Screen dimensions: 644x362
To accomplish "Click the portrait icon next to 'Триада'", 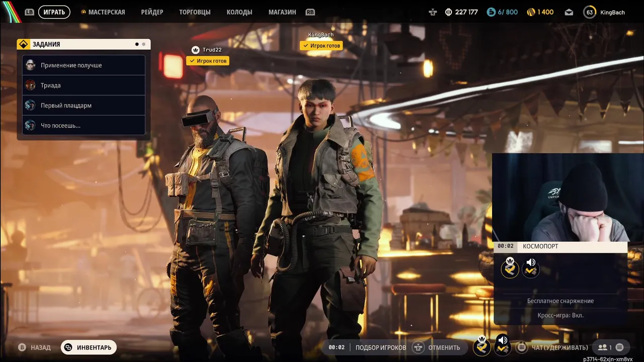I will (31, 85).
